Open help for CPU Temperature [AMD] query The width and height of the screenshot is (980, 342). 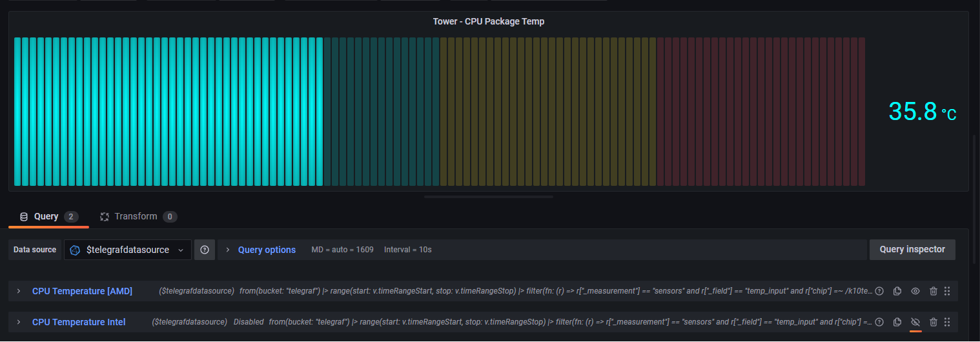coord(879,291)
